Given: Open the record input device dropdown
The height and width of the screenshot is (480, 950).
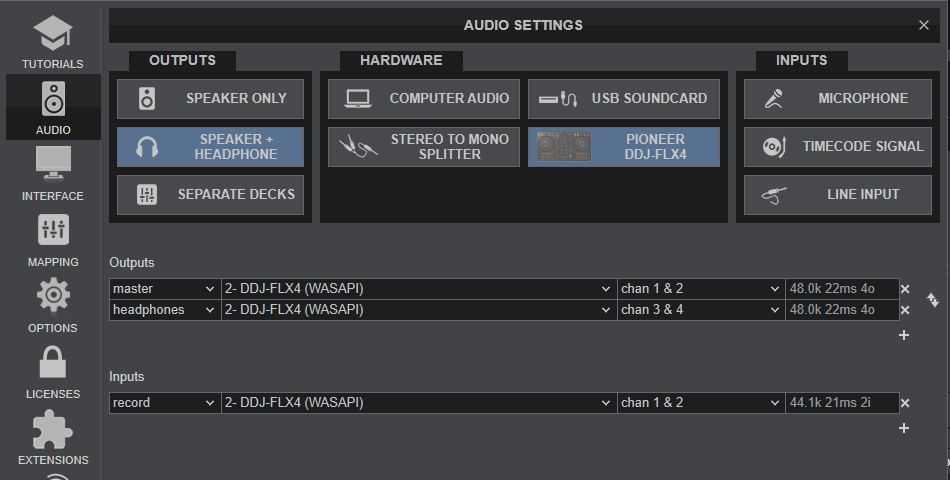Looking at the screenshot, I should coord(417,403).
